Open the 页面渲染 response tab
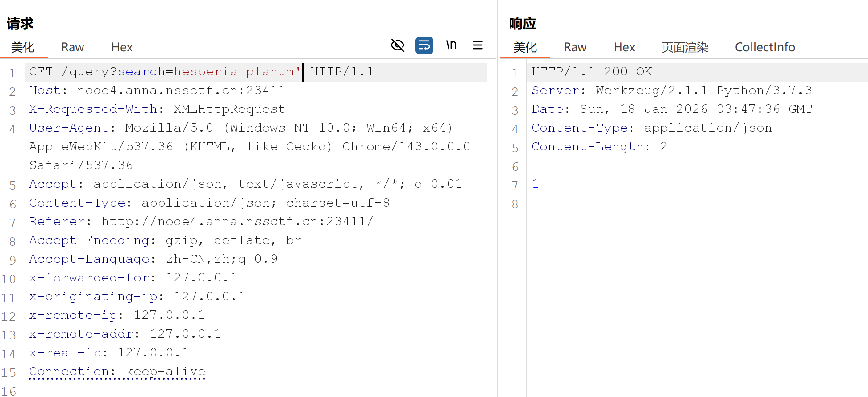868x397 pixels. click(685, 47)
